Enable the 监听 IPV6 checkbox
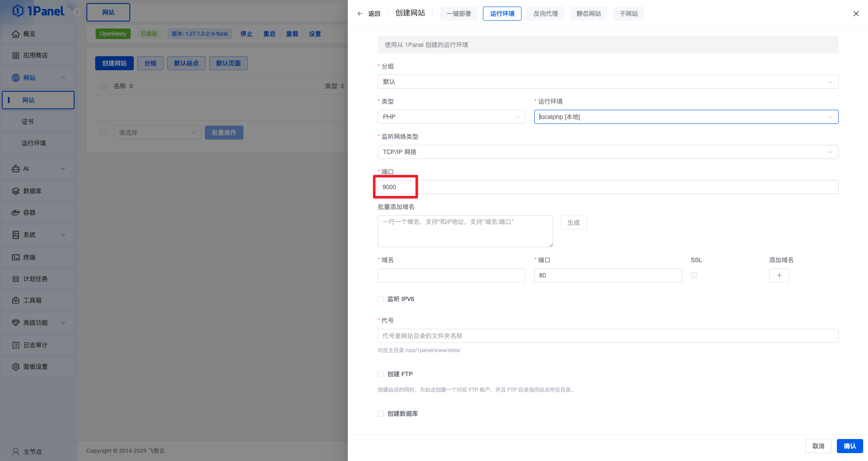868x461 pixels. 381,299
